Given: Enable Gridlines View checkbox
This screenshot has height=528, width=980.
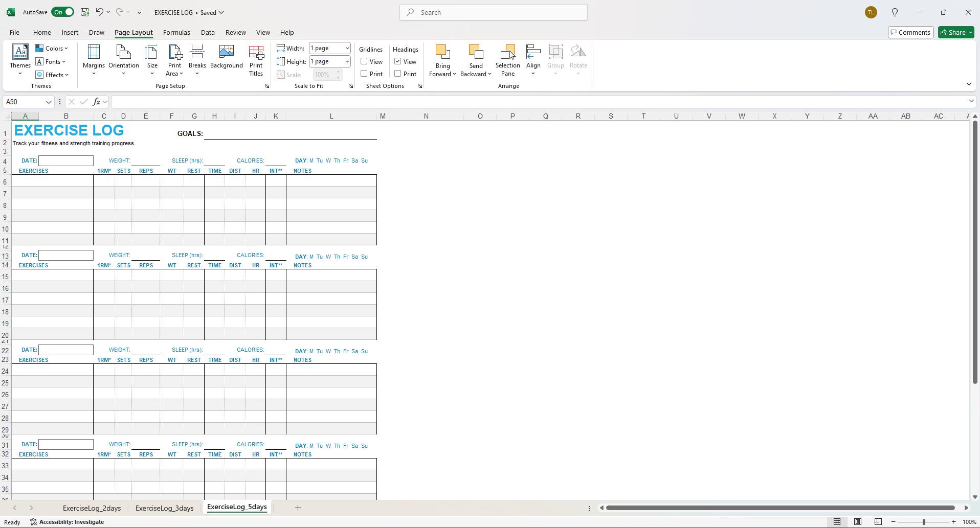Looking at the screenshot, I should [364, 61].
